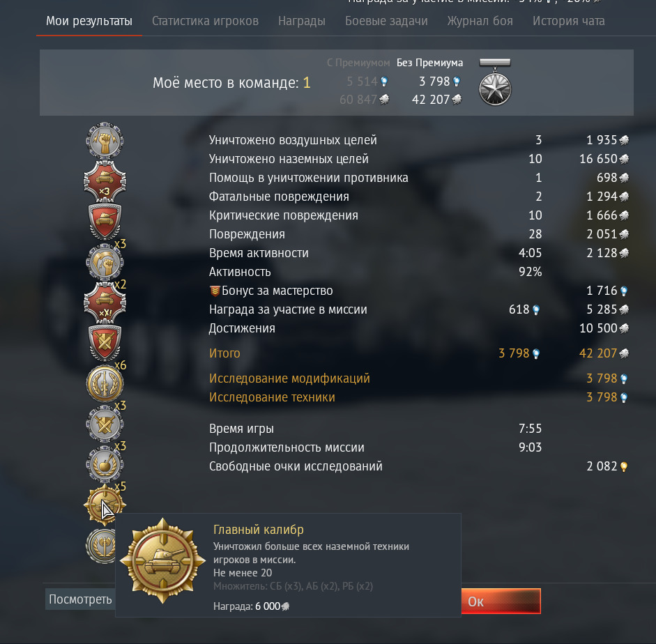Select the red tank badge marked xX!
Viewport: 656px width, 644px height.
coord(105,302)
